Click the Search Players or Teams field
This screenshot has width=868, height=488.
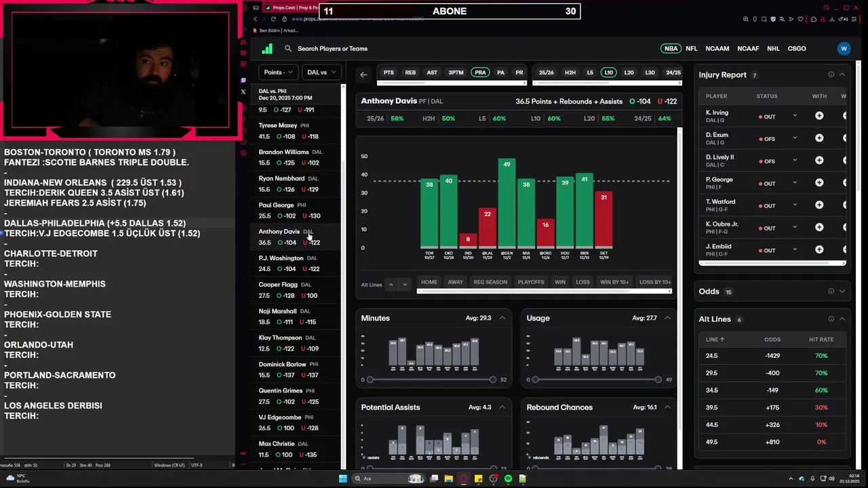click(332, 49)
